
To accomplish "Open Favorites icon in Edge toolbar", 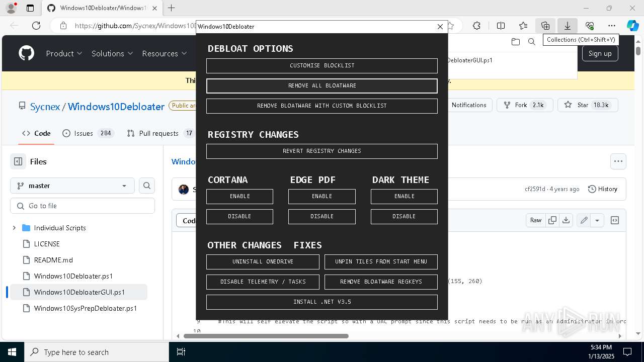I will tap(523, 26).
